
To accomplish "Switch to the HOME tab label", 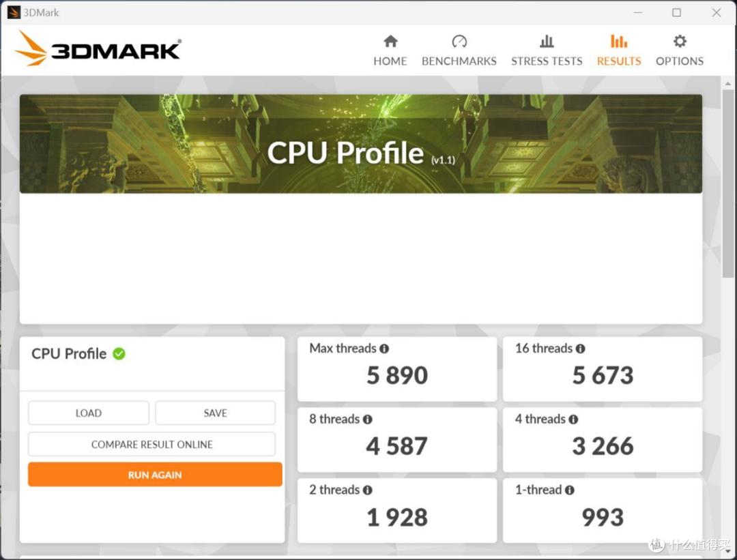I will point(390,61).
